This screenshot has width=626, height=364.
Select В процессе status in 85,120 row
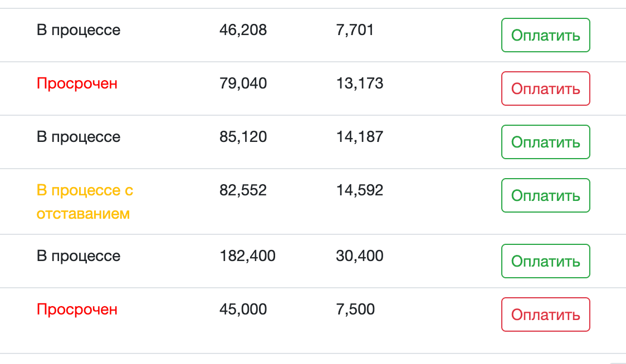(79, 137)
